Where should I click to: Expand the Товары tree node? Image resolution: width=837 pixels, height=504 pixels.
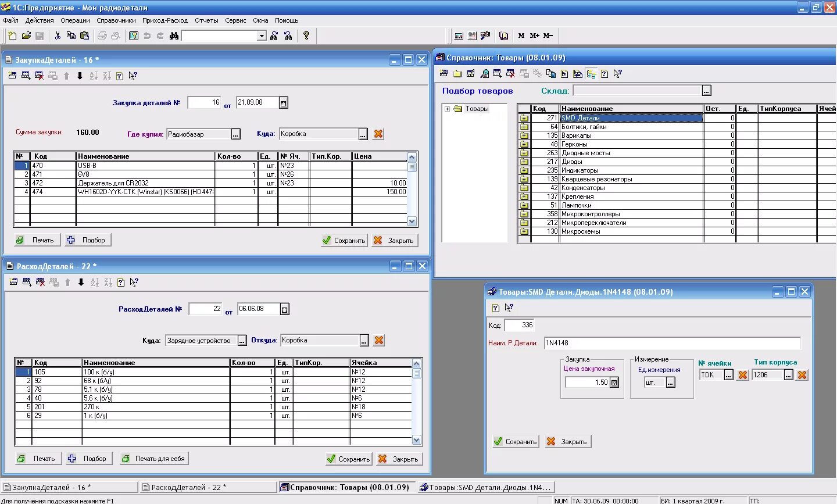pos(447,109)
